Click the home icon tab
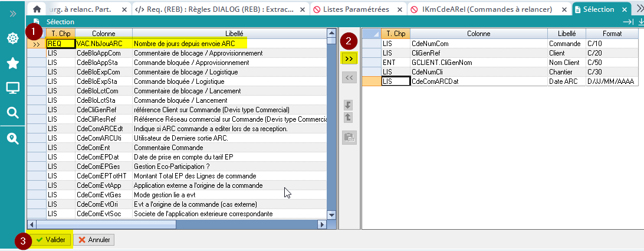This screenshot has height=251, width=644. (x=37, y=9)
